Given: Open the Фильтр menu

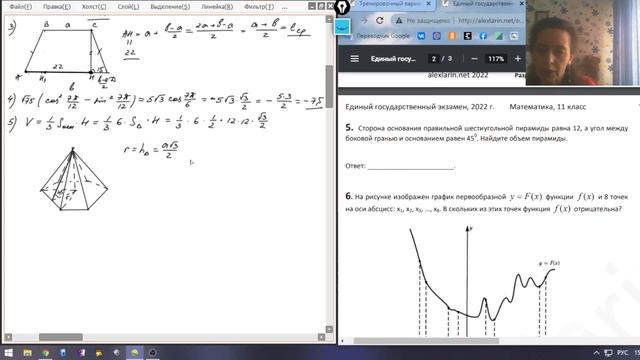Looking at the screenshot, I should 259,7.
